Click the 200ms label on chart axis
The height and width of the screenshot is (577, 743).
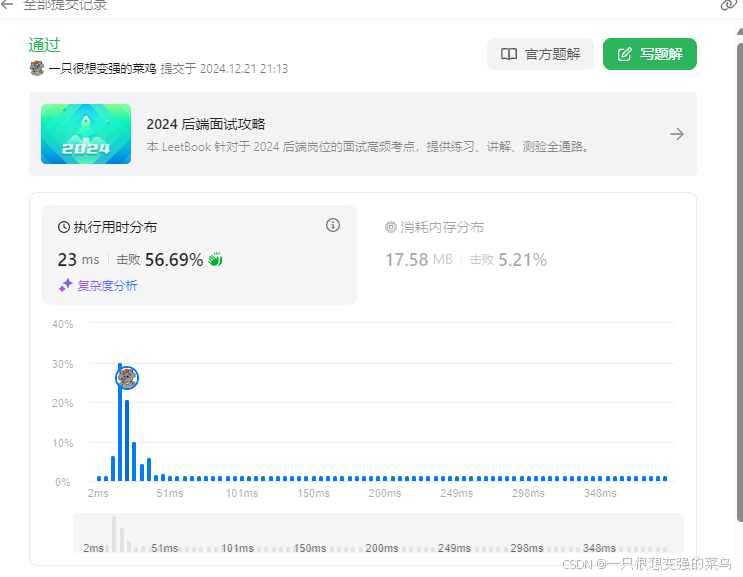coord(385,493)
